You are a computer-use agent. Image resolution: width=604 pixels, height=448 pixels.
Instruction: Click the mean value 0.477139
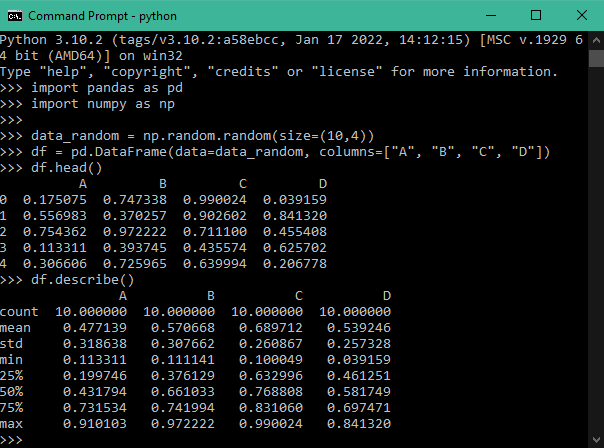[x=92, y=327]
